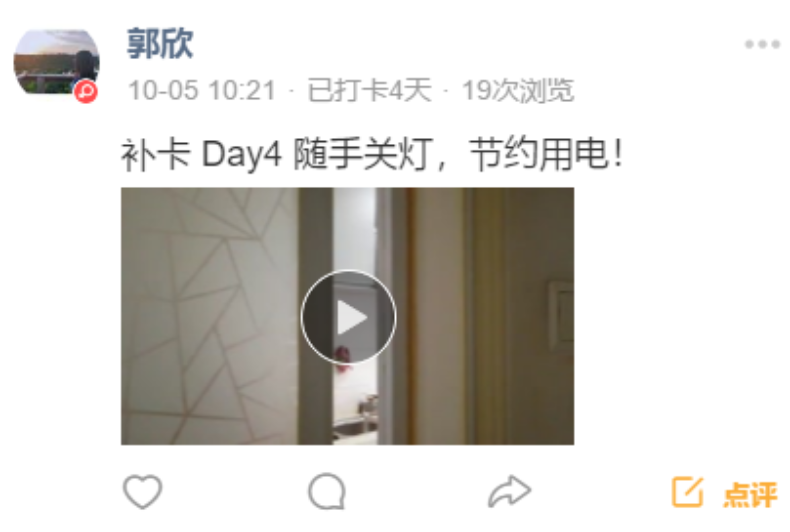Open comments via the speech bubble icon

(327, 491)
